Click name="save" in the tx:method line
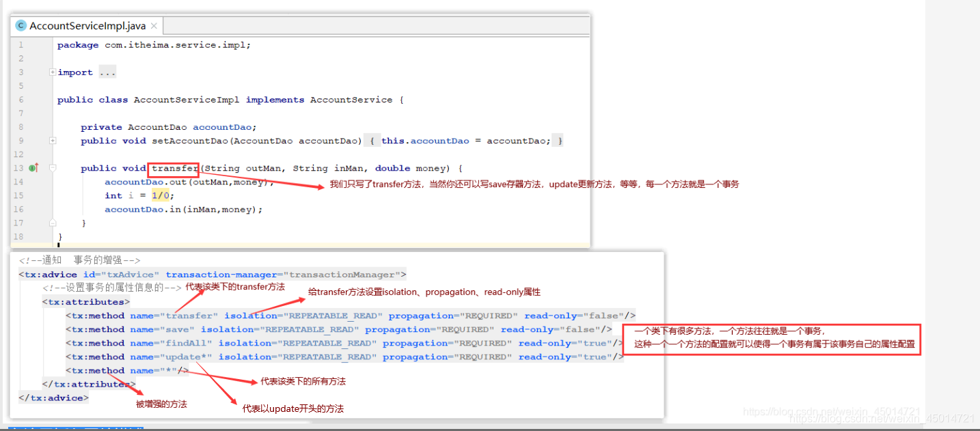 pos(163,329)
